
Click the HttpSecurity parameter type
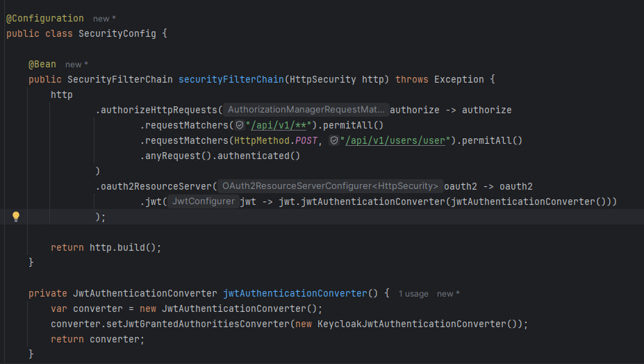[x=323, y=79]
